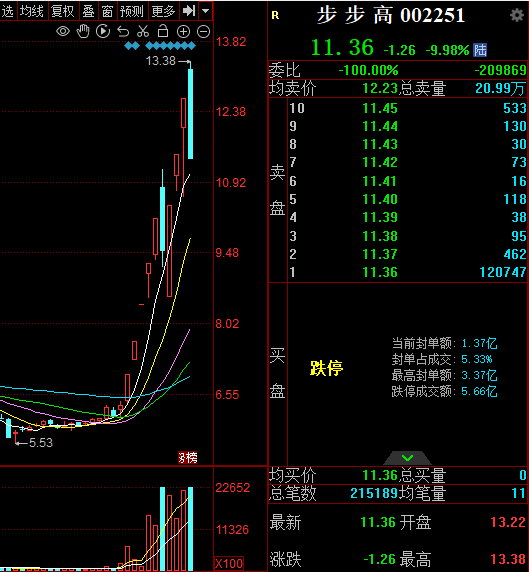Click the 总笔数 215189 value

(x=374, y=493)
